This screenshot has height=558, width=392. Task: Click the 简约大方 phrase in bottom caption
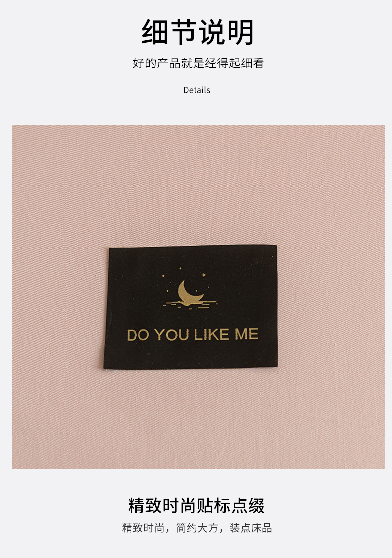point(197,528)
